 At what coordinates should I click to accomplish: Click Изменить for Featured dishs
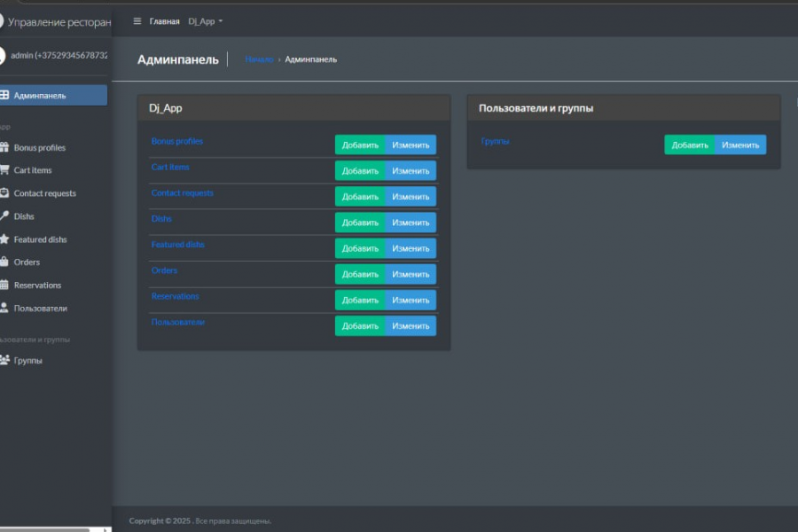[411, 248]
